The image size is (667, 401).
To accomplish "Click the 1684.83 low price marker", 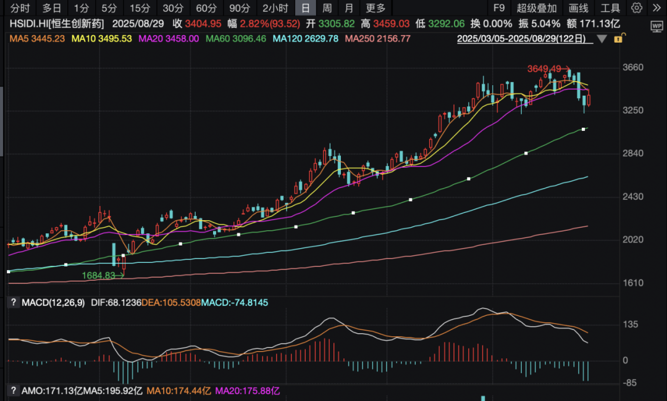I will tap(98, 276).
